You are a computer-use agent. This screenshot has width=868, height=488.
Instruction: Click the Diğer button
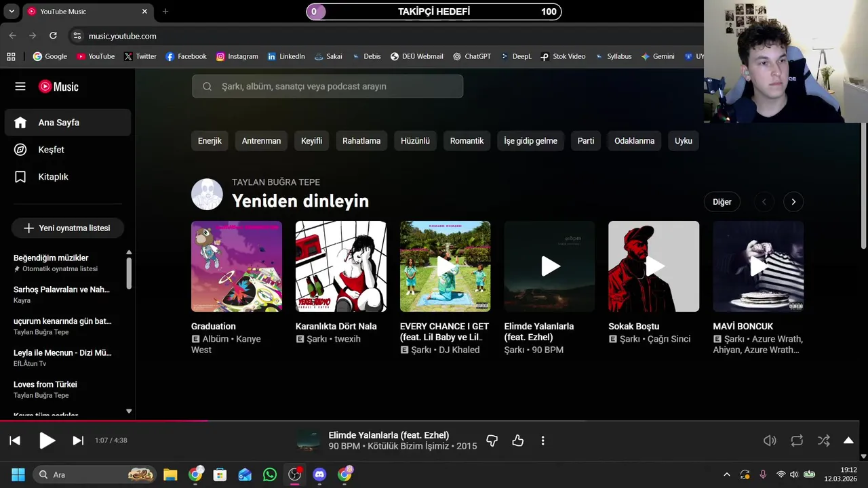point(722,202)
